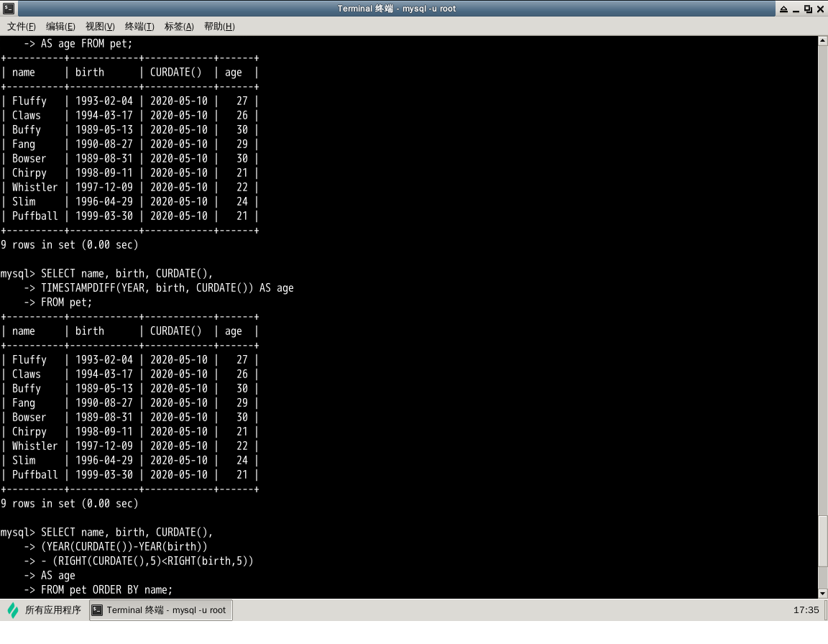Select the Terminal 终端 taskbar button
The height and width of the screenshot is (644, 828).
click(x=160, y=610)
